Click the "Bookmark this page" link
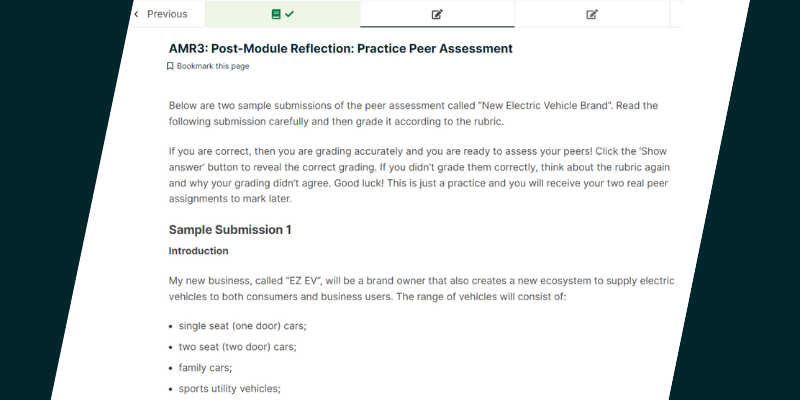This screenshot has height=400, width=800. click(213, 66)
